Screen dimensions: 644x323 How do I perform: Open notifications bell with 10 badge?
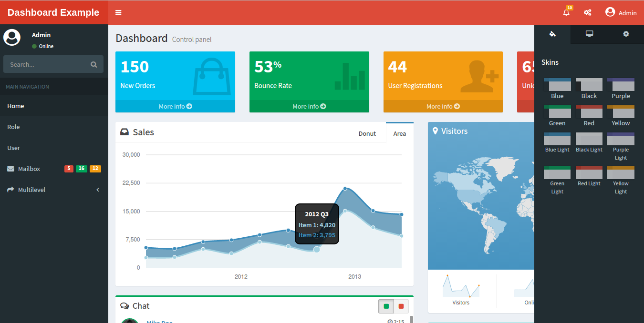click(x=567, y=12)
